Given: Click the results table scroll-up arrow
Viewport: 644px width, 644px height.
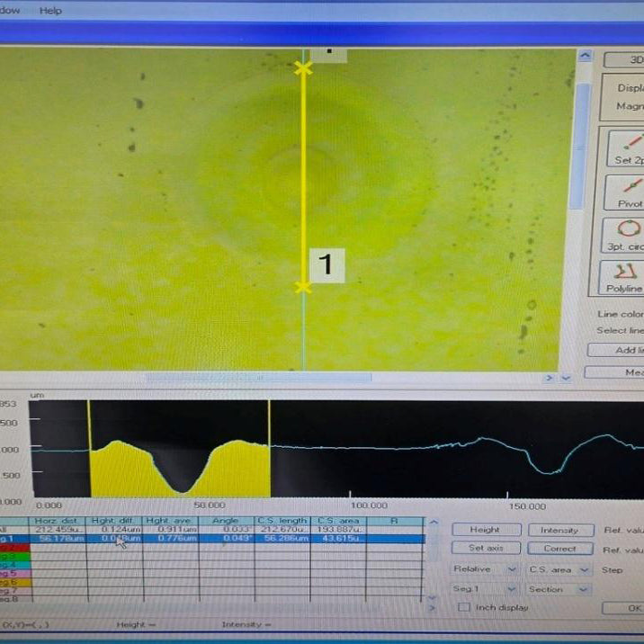Looking at the screenshot, I should [434, 523].
